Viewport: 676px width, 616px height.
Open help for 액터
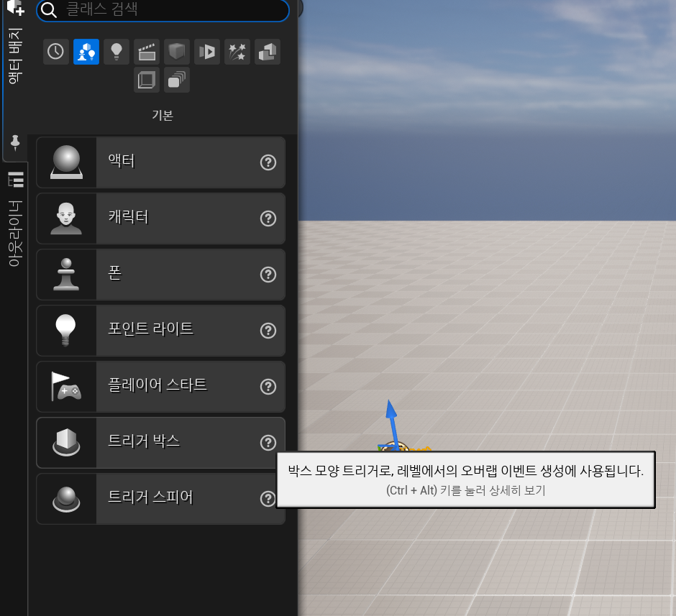click(x=268, y=162)
